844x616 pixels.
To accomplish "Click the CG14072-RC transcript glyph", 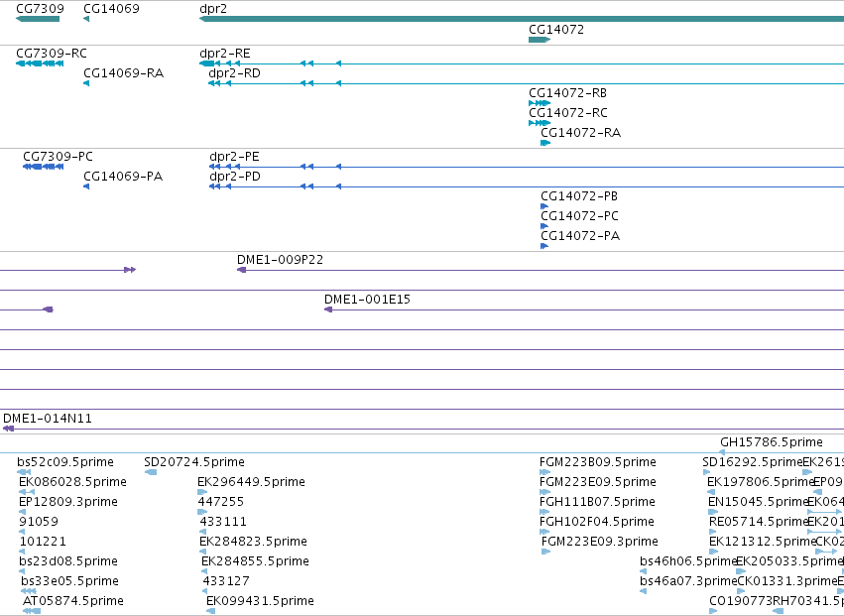I will (x=540, y=123).
